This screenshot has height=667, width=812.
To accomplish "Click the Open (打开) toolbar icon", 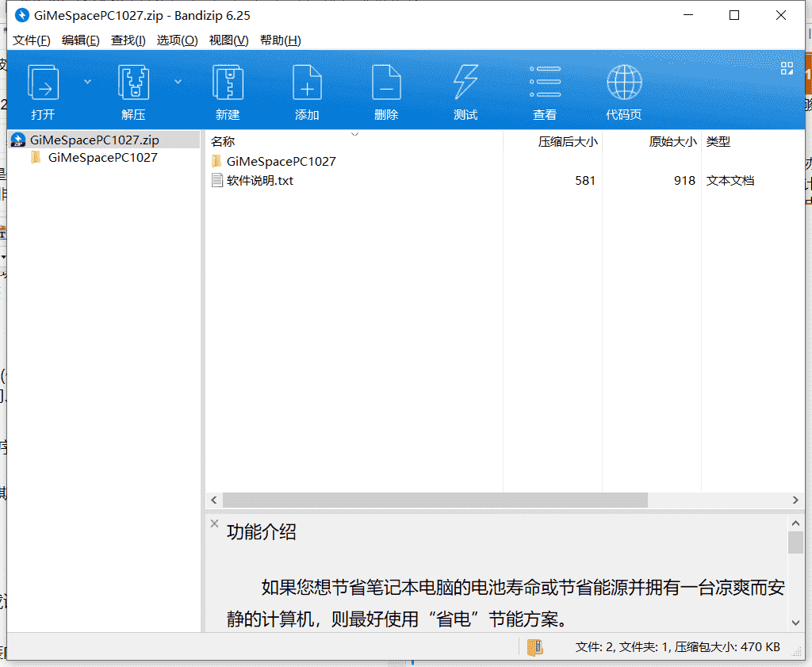I will click(43, 82).
